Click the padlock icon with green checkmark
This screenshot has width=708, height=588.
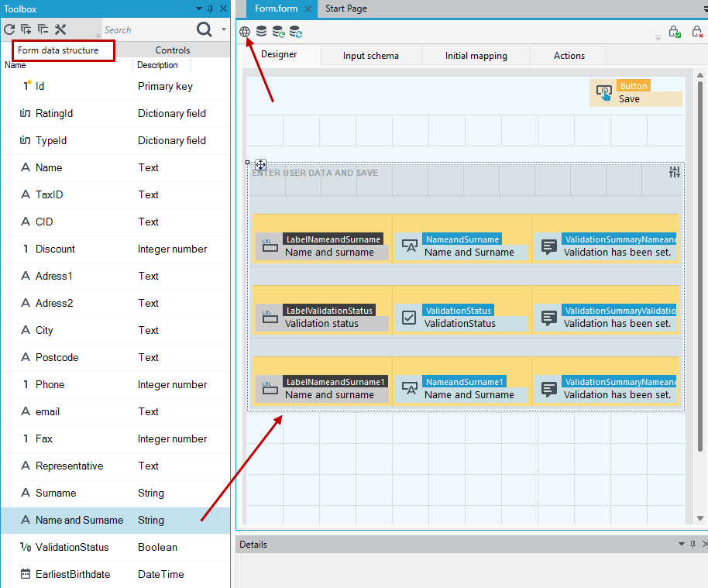(x=675, y=32)
